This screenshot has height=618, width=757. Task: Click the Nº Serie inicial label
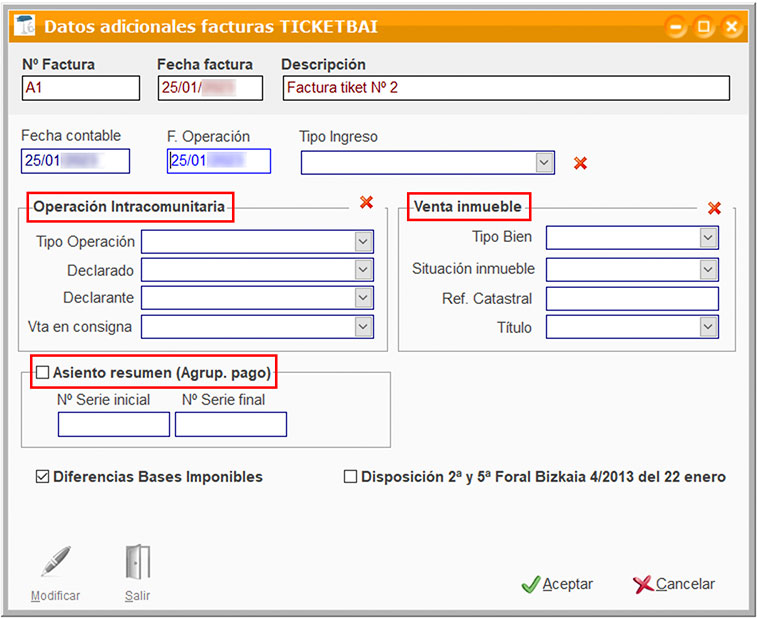pos(103,400)
